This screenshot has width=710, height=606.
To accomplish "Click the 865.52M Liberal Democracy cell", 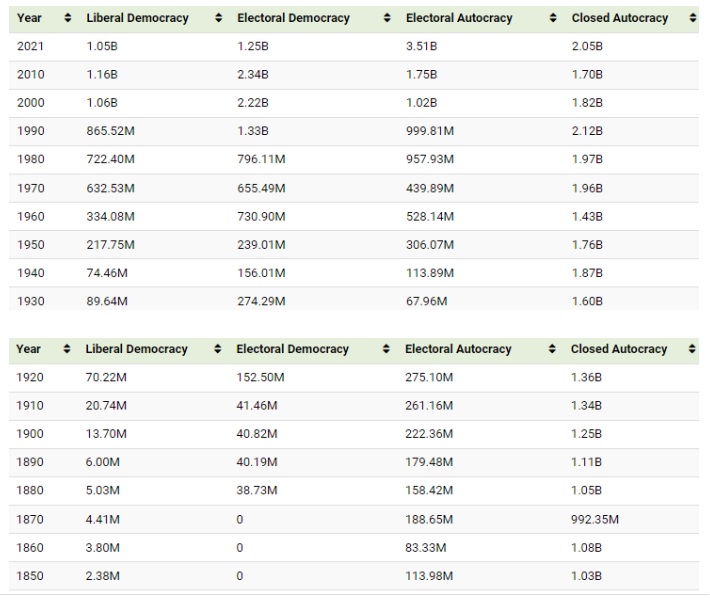I will click(110, 131).
